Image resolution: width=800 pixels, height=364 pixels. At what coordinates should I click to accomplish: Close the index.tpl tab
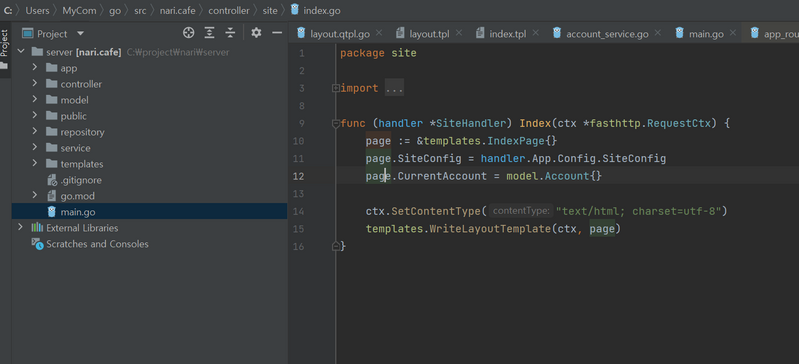pyautogui.click(x=535, y=33)
